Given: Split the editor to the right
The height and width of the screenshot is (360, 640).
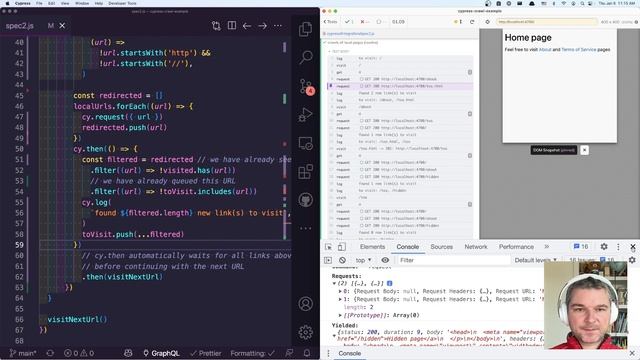Looking at the screenshot, I should pyautogui.click(x=231, y=25).
